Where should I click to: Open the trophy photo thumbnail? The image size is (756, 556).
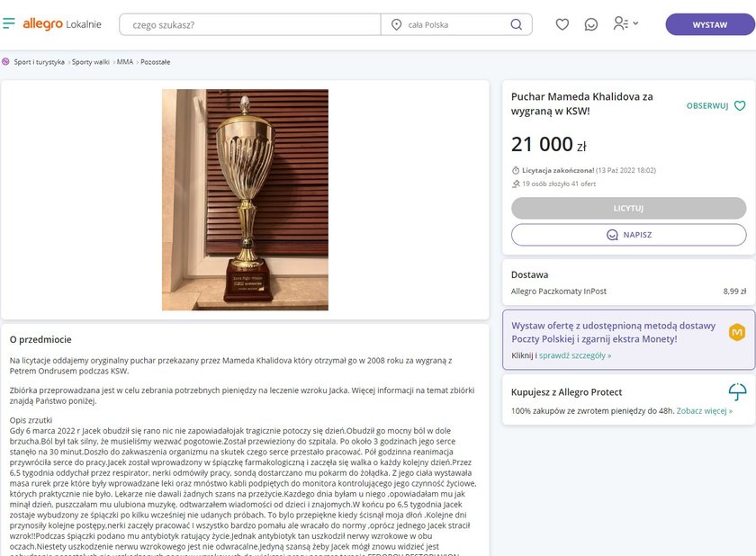click(245, 200)
